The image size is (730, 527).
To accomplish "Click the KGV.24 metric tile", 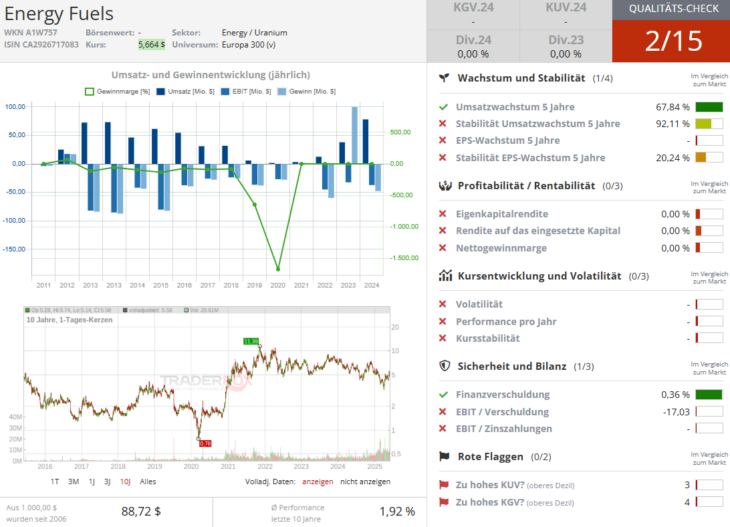I will click(473, 15).
